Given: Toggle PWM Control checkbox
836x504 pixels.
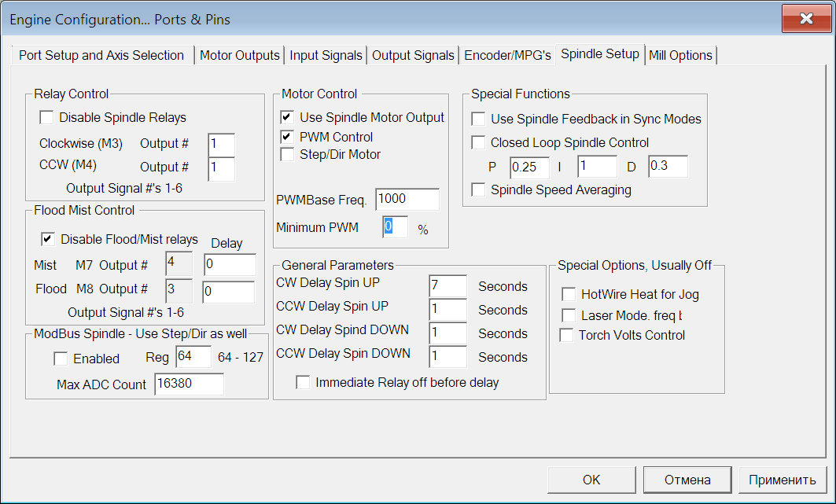Looking at the screenshot, I should [288, 137].
